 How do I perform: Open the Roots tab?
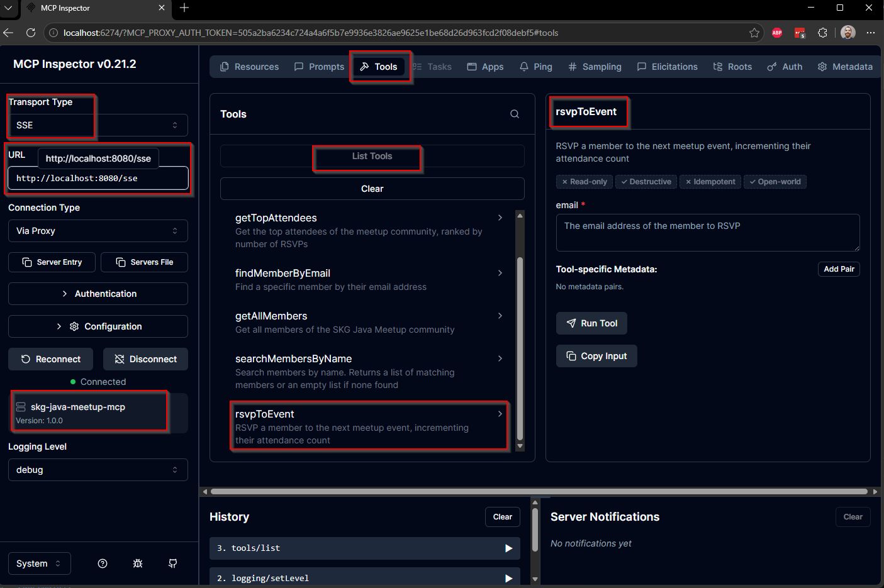tap(732, 67)
